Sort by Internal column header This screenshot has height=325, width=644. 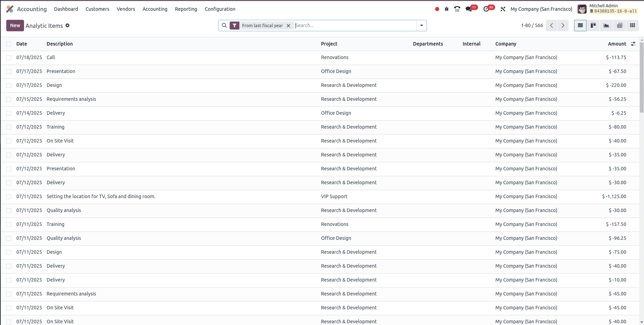471,44
